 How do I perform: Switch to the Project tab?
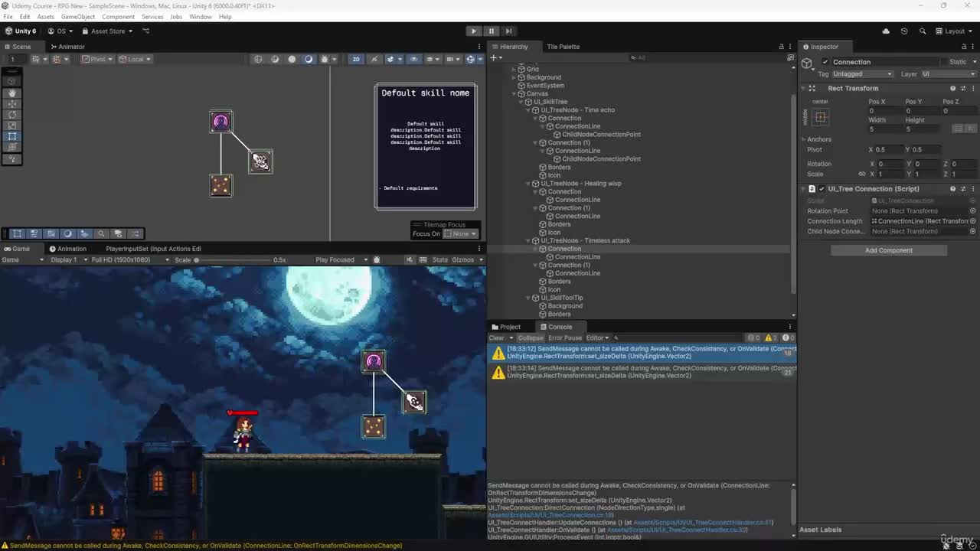click(505, 327)
